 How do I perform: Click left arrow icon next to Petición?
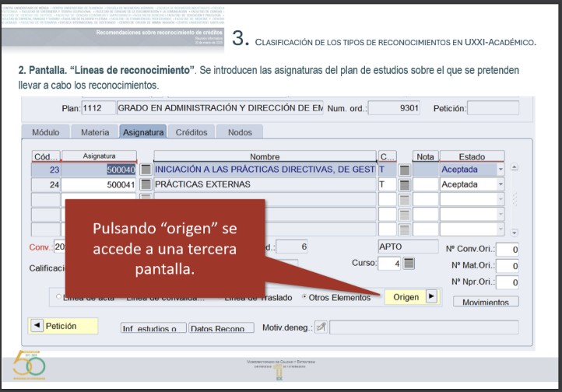(37, 326)
